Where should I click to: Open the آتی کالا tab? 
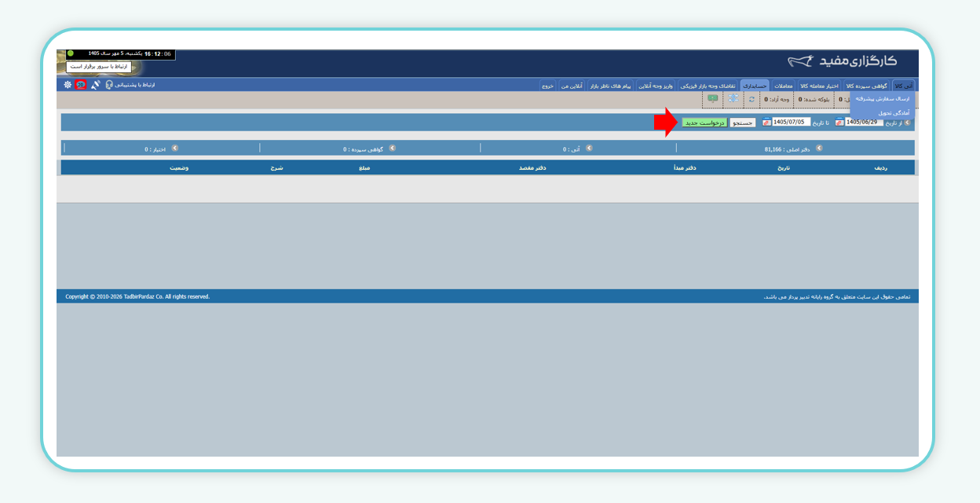coord(905,86)
